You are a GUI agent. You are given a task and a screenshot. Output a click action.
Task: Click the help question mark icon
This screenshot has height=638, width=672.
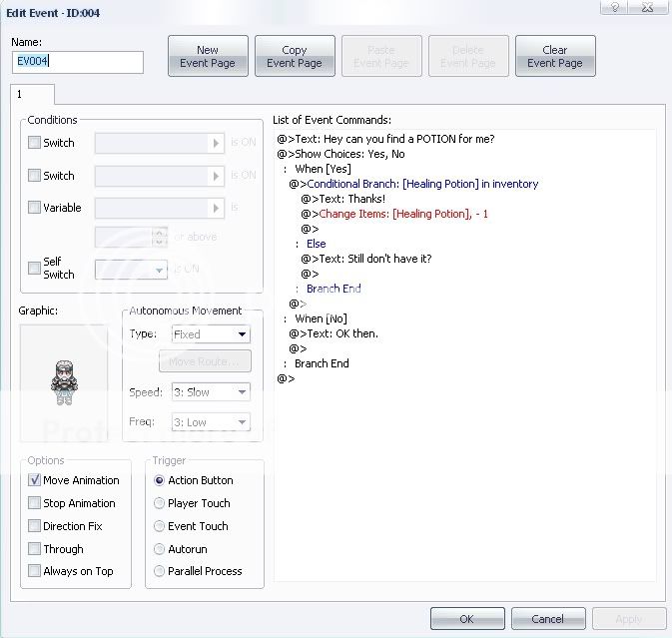[616, 8]
